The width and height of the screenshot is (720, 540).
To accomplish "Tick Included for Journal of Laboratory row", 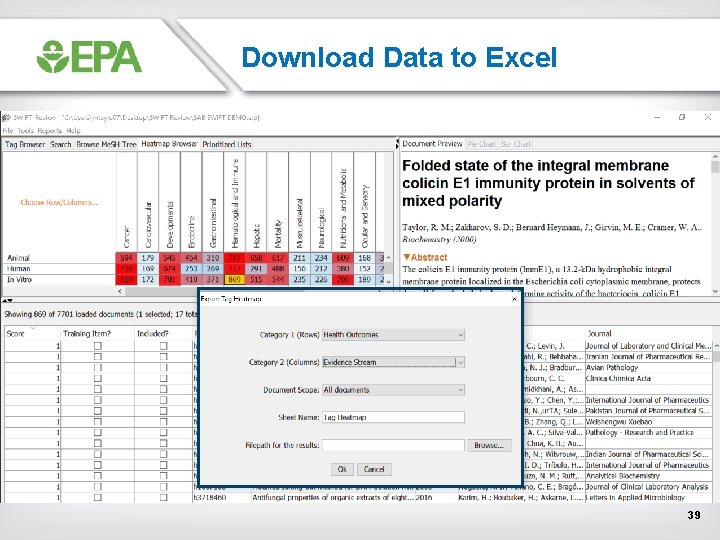I will pyautogui.click(x=163, y=346).
